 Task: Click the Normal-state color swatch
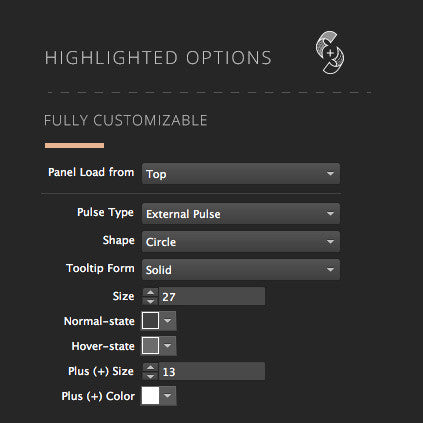[150, 321]
